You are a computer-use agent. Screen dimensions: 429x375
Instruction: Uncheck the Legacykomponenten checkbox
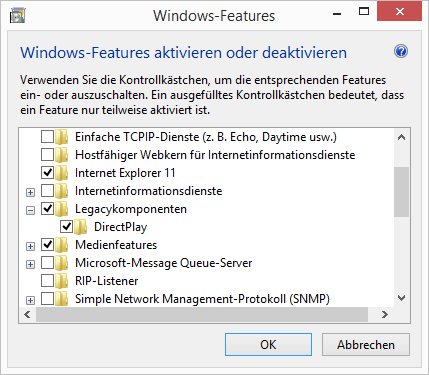click(47, 209)
